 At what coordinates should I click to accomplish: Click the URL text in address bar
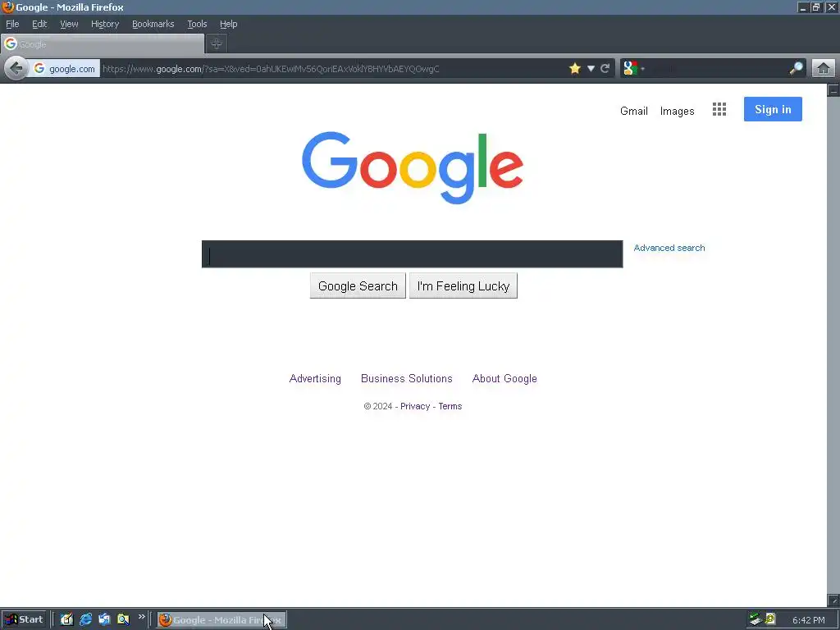click(x=271, y=69)
